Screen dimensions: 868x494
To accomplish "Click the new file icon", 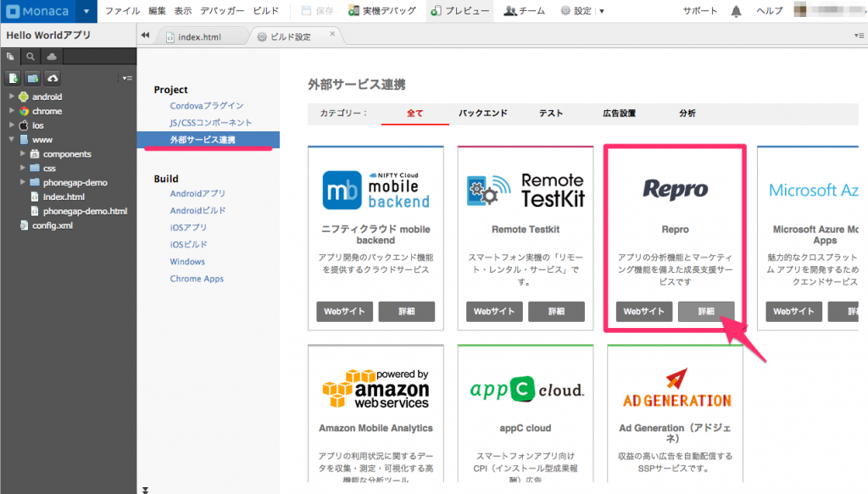I will coord(14,79).
